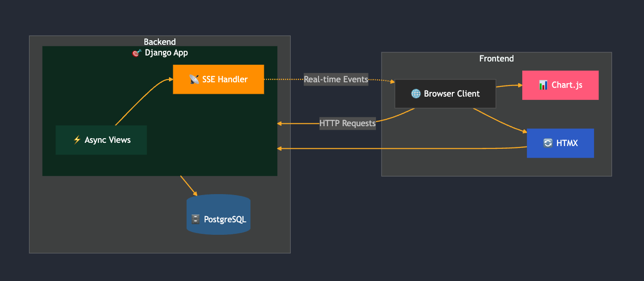Image resolution: width=644 pixels, height=281 pixels.
Task: Click the satellite icon on SSE Handler
Action: [194, 79]
